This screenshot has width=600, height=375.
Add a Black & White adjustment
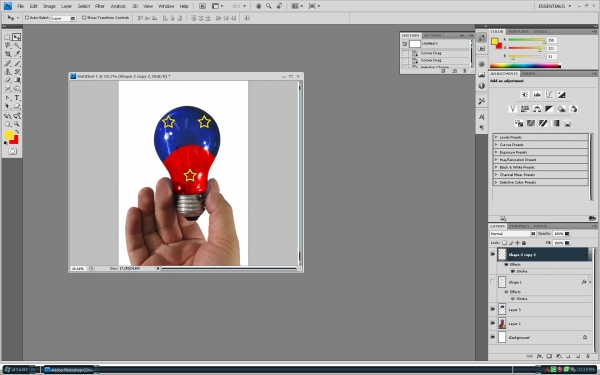pyautogui.click(x=549, y=109)
